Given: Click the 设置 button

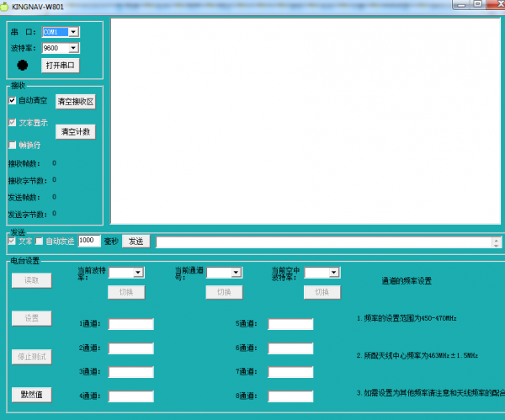Looking at the screenshot, I should click(x=32, y=318).
